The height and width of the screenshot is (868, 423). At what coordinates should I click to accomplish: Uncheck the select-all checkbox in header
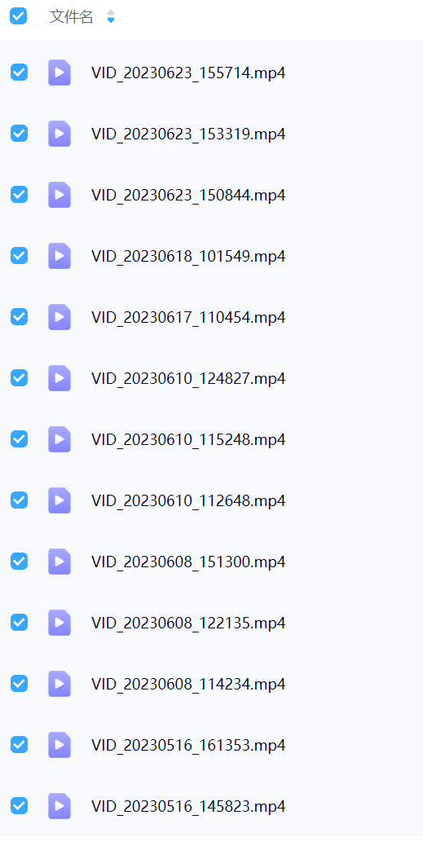(x=18, y=16)
